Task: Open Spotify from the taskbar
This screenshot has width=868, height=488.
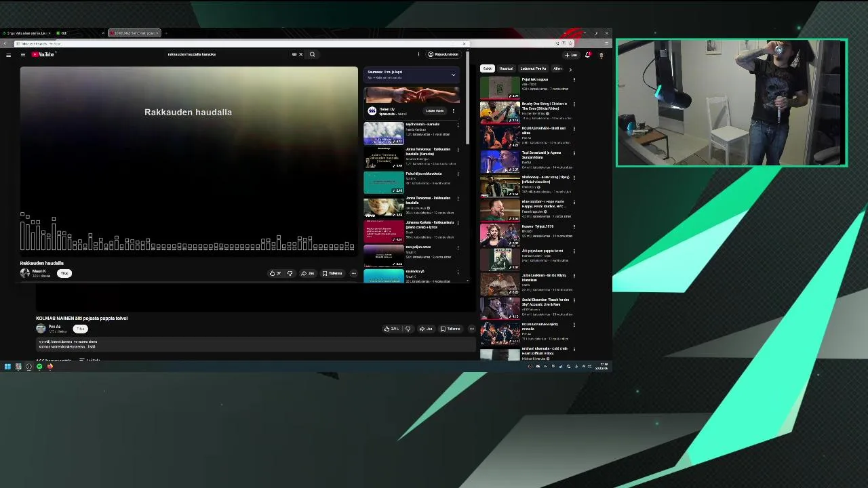Action: 39,367
